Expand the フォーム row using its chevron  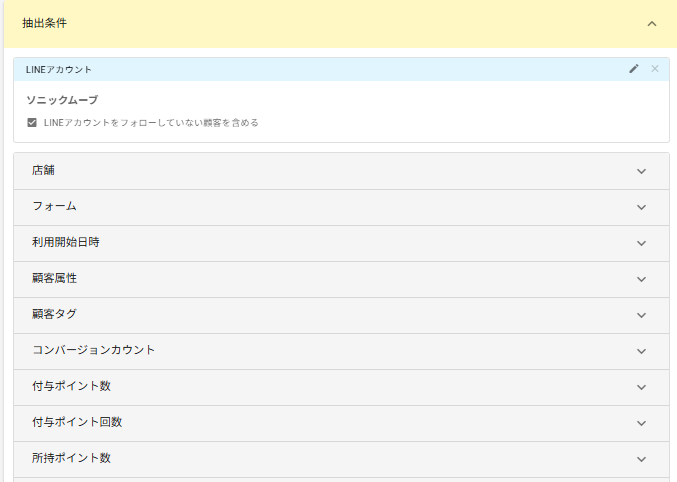click(x=641, y=207)
